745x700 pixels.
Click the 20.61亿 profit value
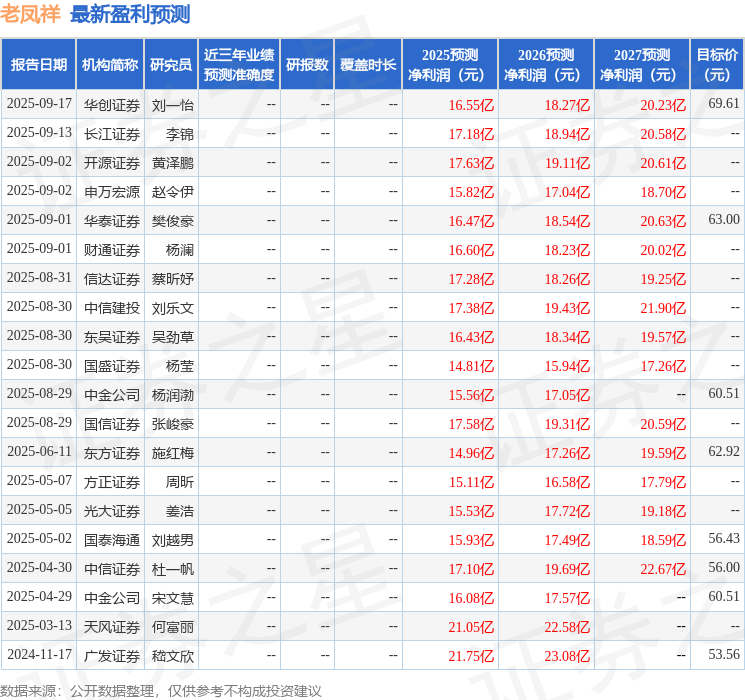(663, 163)
